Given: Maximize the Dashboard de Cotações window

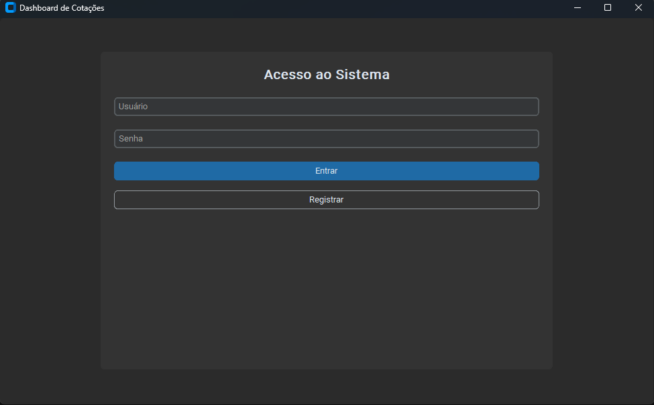Looking at the screenshot, I should tap(608, 8).
